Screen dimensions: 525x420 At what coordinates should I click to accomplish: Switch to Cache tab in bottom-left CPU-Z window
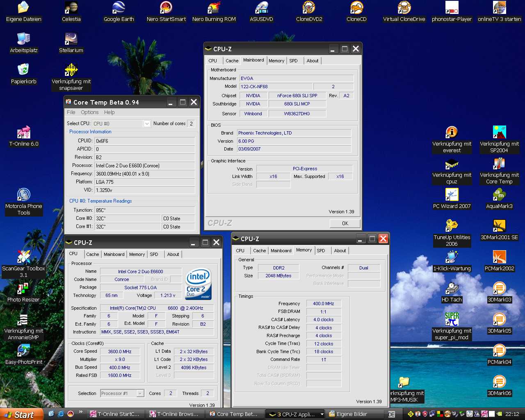tap(93, 254)
